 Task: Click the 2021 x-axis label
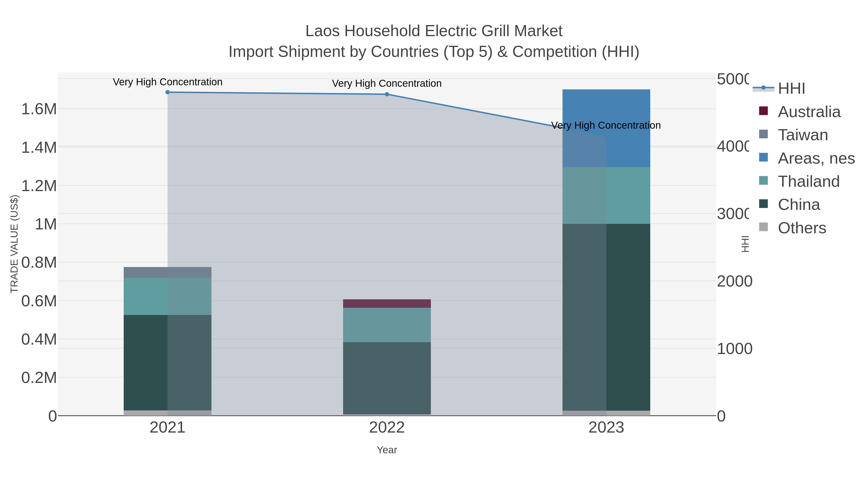coord(168,428)
